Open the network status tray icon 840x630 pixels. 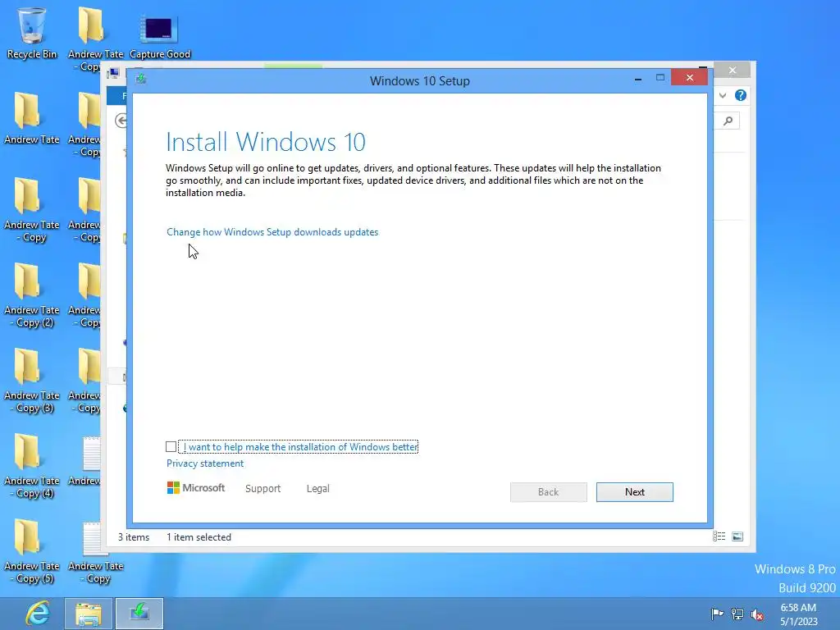[737, 614]
